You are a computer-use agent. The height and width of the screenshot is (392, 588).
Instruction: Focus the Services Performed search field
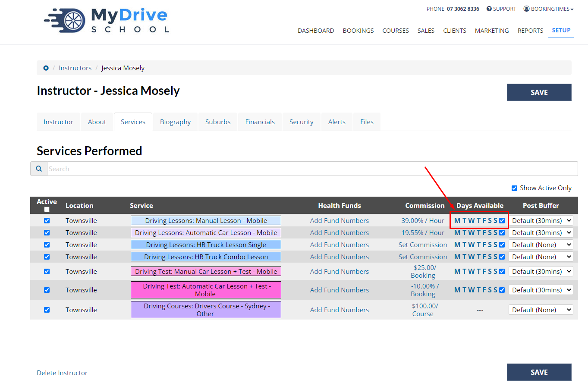[312, 169]
